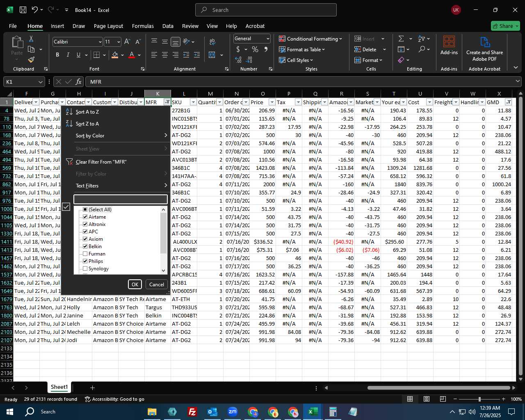
Task: Open the General number format dropdown
Action: coord(268,39)
